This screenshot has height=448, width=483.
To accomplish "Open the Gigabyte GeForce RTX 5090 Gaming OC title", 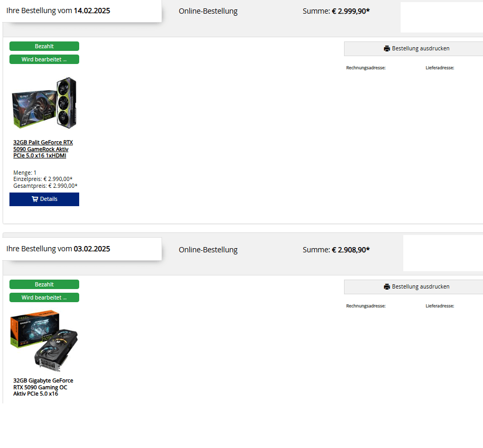I will click(43, 387).
